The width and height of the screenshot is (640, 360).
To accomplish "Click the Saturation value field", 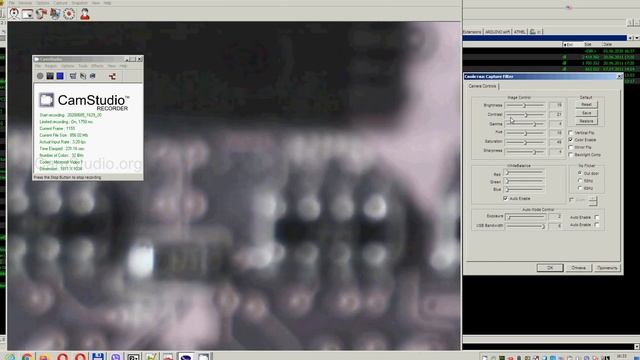I will pos(556,142).
